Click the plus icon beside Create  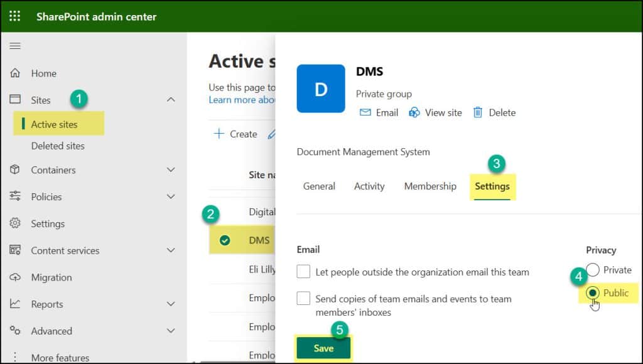point(219,134)
